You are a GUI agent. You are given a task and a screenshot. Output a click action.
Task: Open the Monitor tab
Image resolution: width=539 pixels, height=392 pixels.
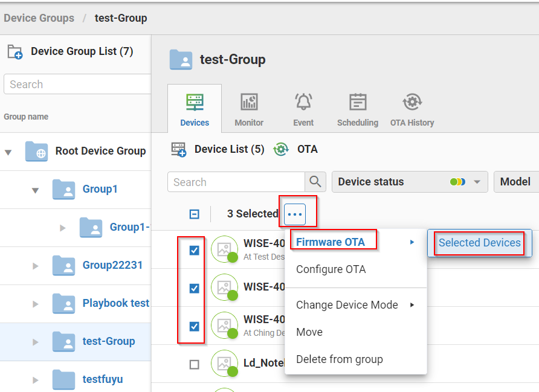pyautogui.click(x=249, y=109)
